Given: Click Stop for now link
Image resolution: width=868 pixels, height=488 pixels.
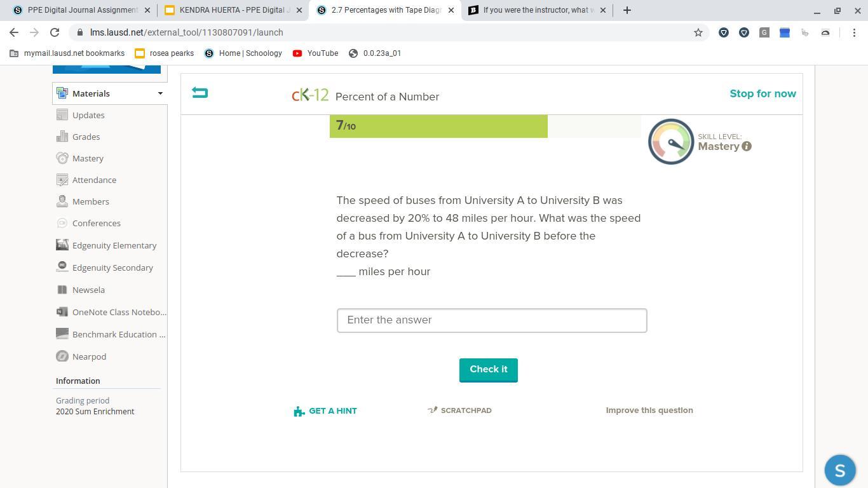Looking at the screenshot, I should click(x=762, y=93).
